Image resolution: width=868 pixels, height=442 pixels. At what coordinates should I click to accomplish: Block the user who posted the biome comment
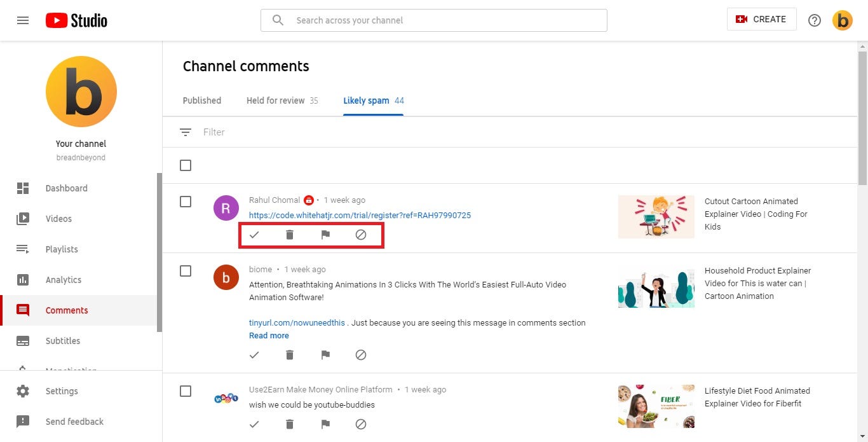[x=361, y=355]
